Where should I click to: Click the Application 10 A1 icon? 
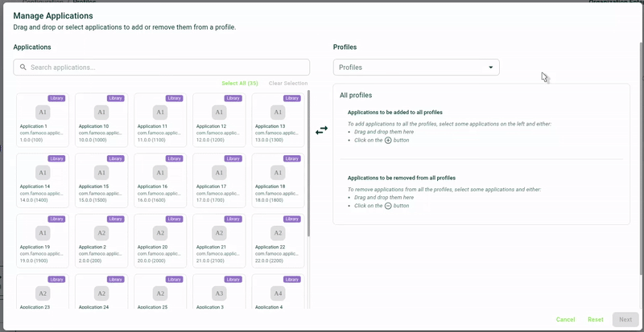click(101, 112)
